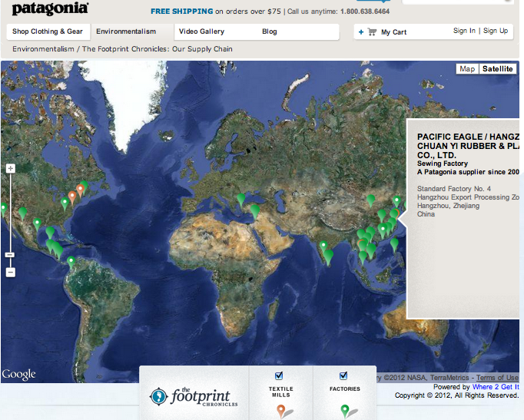Click the green Factories legend marker

(x=344, y=410)
